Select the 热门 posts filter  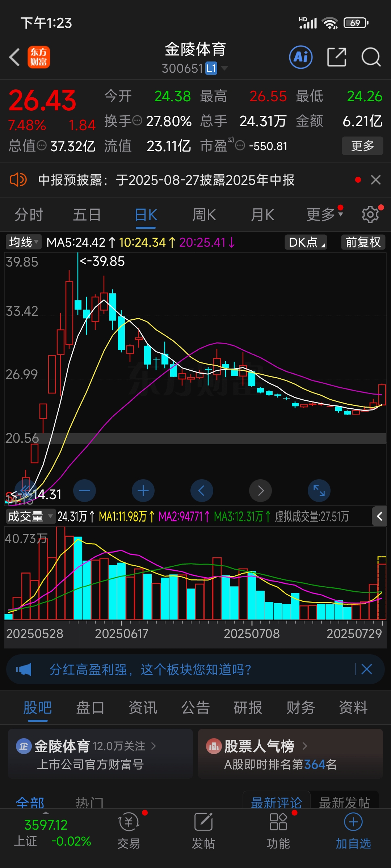(89, 802)
